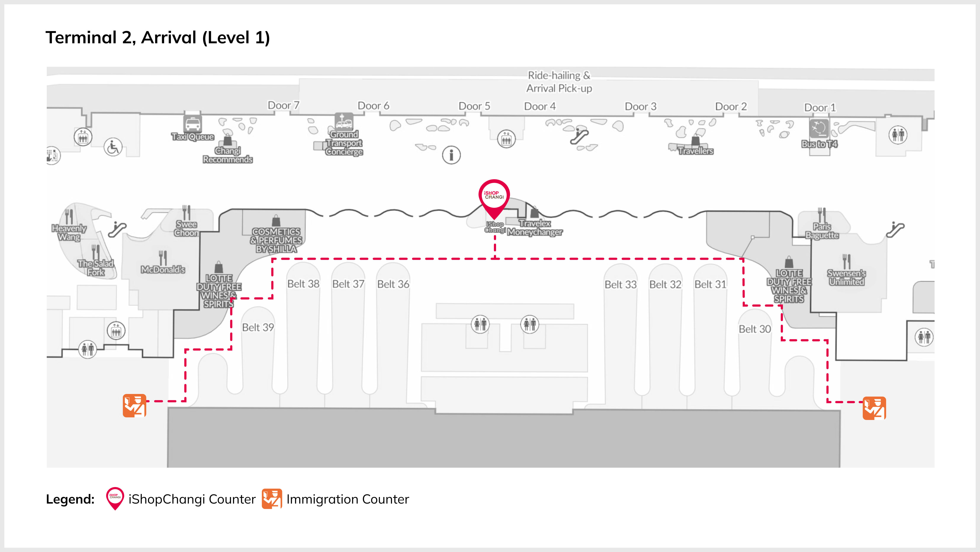This screenshot has width=980, height=552.
Task: Click the wheelchair accessibility icon
Action: (x=113, y=147)
